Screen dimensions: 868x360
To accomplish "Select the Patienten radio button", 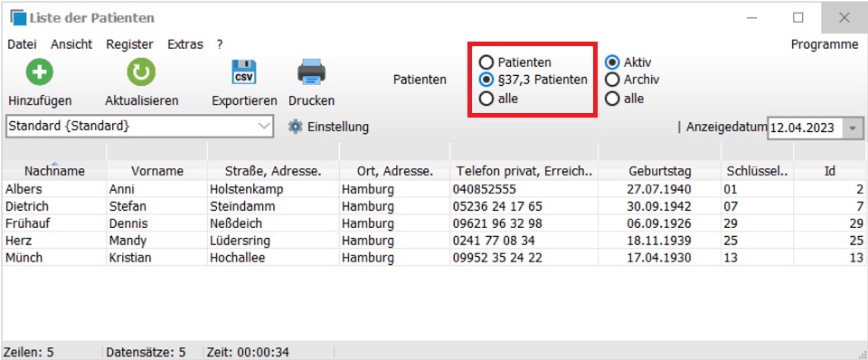I will (486, 62).
